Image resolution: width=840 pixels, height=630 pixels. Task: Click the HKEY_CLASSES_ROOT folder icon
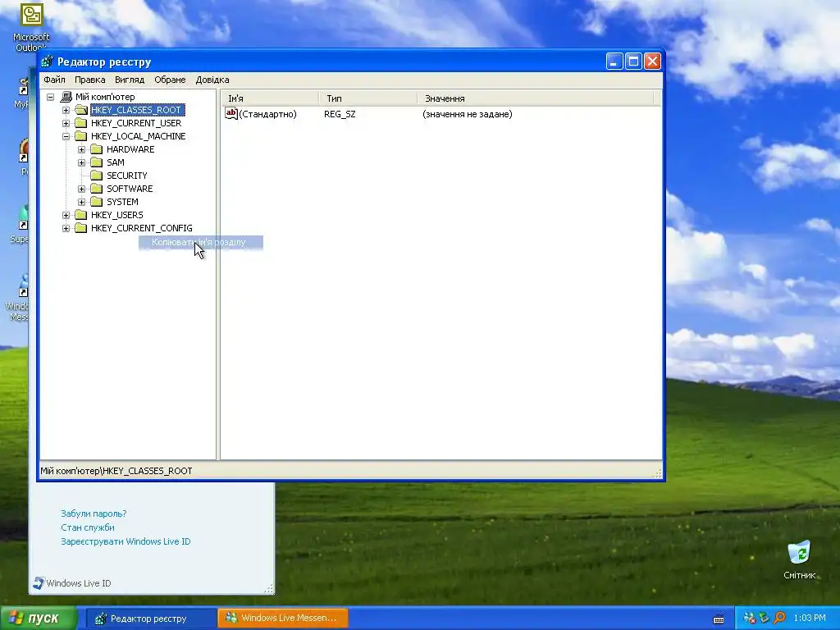coord(81,110)
